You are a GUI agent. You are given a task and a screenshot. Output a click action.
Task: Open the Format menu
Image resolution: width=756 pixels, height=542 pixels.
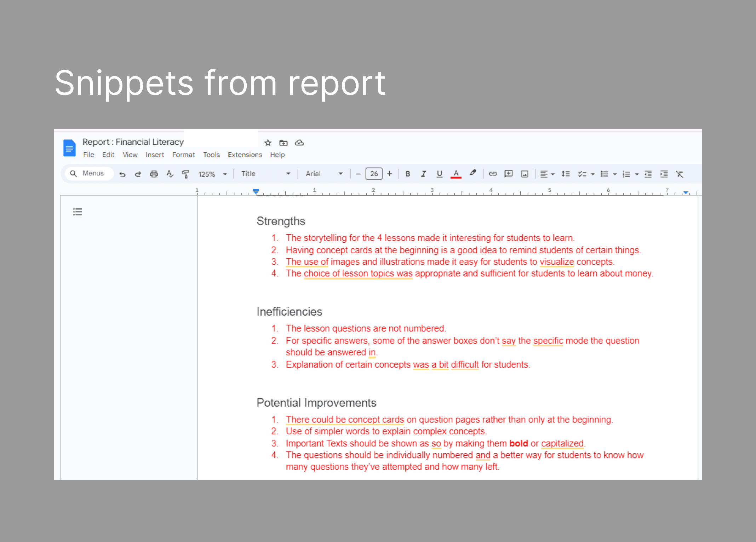tap(183, 155)
